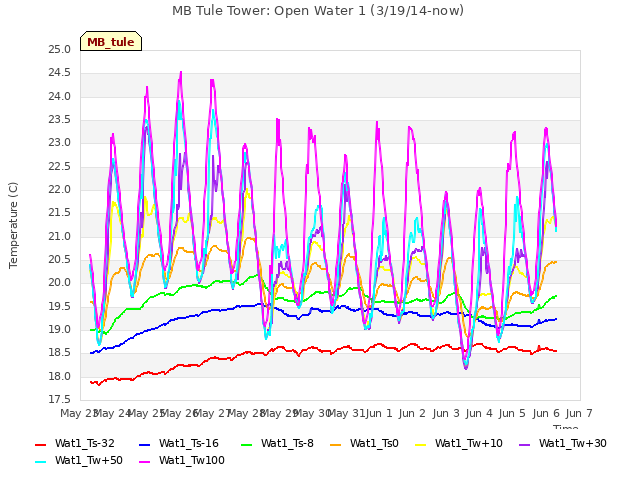
Task: Click the Jun 3 x-axis date label
Action: (x=446, y=414)
